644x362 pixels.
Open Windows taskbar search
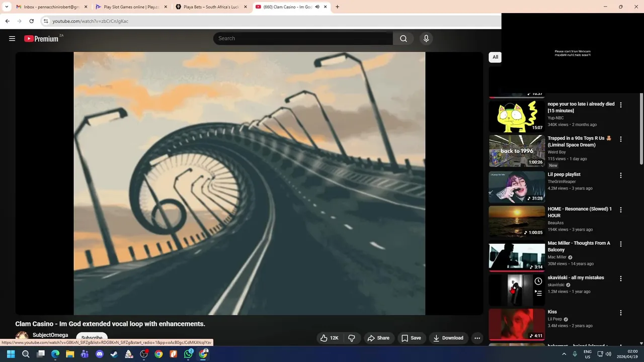26,354
